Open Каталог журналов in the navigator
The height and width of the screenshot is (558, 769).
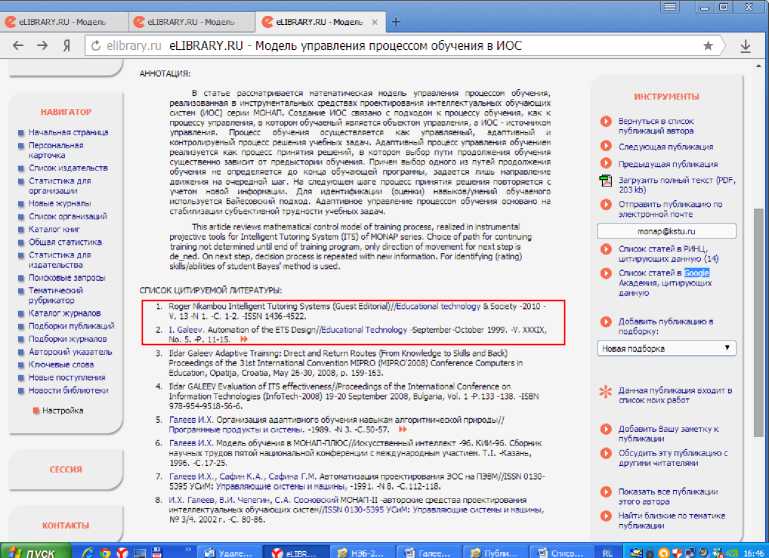pyautogui.click(x=65, y=313)
